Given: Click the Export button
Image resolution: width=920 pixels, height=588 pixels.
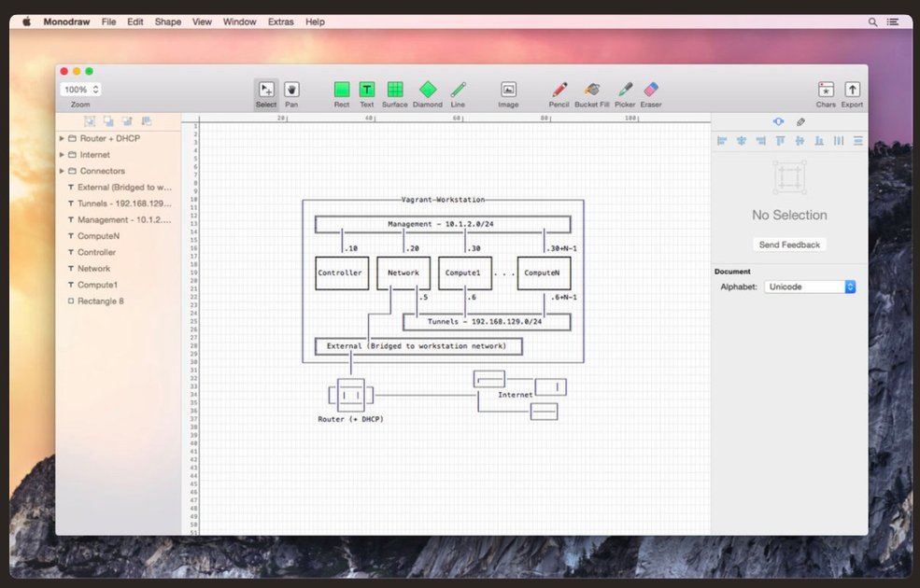Looking at the screenshot, I should (x=852, y=91).
